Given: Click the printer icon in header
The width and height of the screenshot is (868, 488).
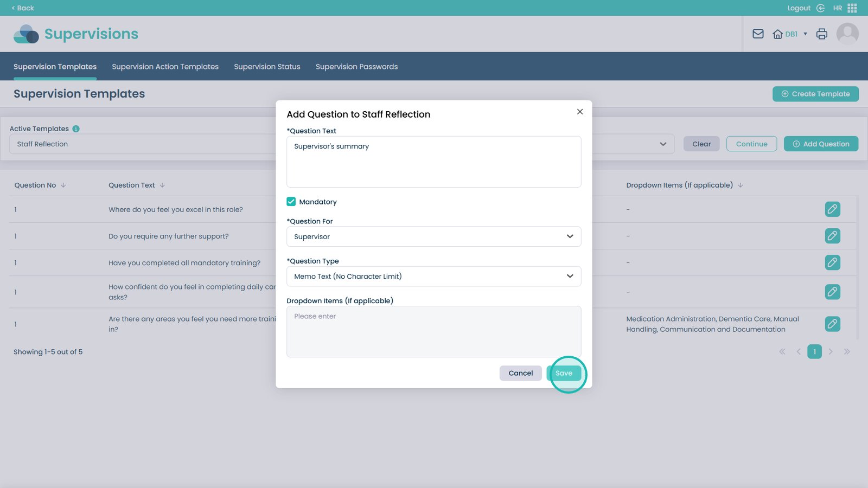Looking at the screenshot, I should coord(822,34).
